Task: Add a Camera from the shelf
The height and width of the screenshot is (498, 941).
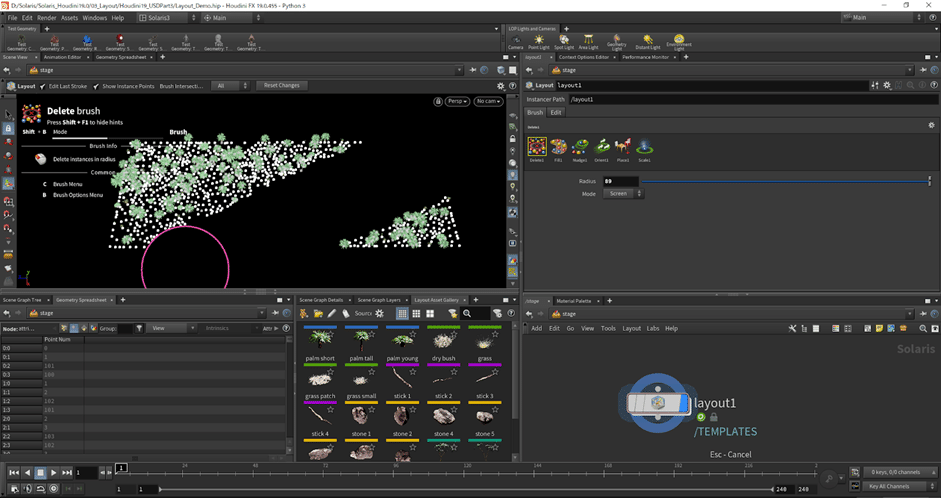Action: pos(515,40)
